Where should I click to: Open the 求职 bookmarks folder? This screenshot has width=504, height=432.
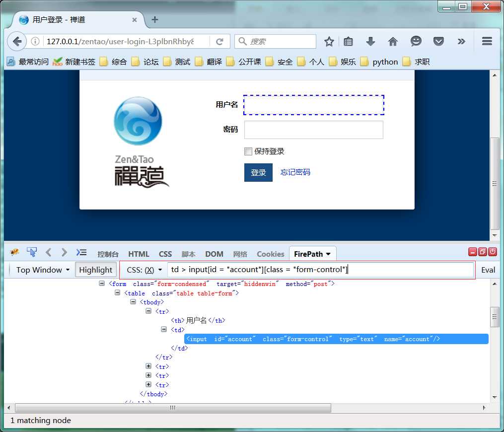point(416,62)
